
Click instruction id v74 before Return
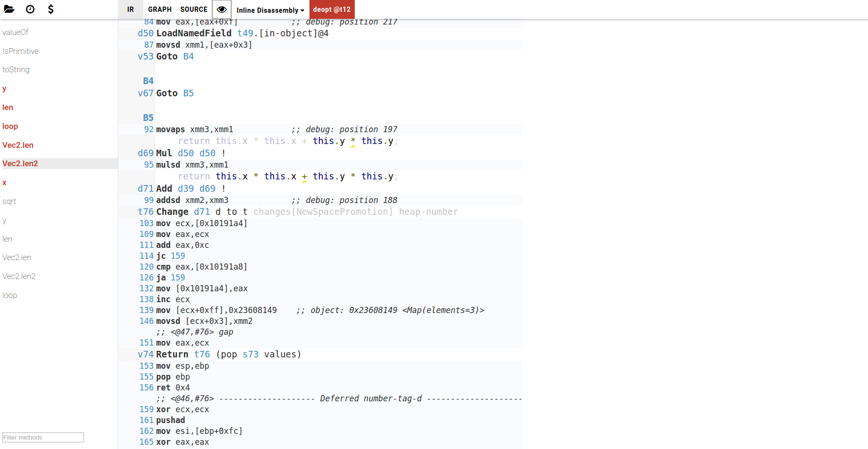tap(145, 354)
